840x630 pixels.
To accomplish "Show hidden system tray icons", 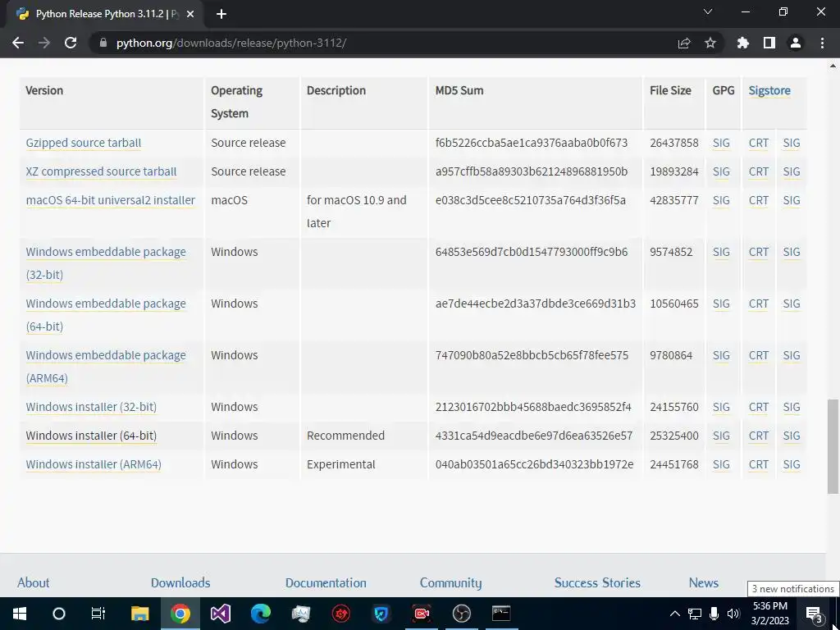I will [675, 614].
